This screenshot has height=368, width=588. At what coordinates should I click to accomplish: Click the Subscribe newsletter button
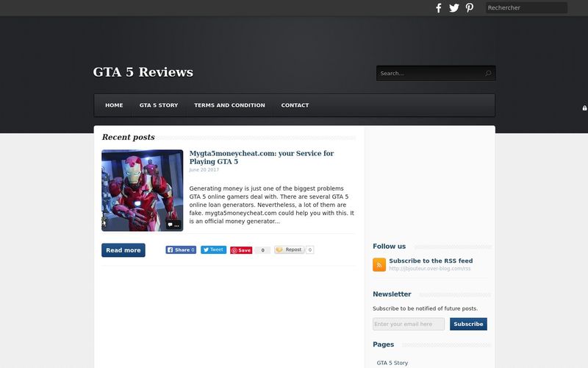pyautogui.click(x=468, y=324)
